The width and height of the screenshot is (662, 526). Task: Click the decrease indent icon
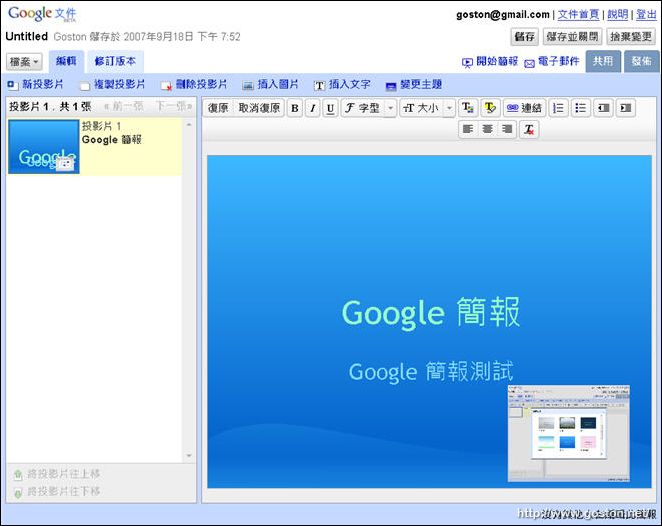pos(603,108)
